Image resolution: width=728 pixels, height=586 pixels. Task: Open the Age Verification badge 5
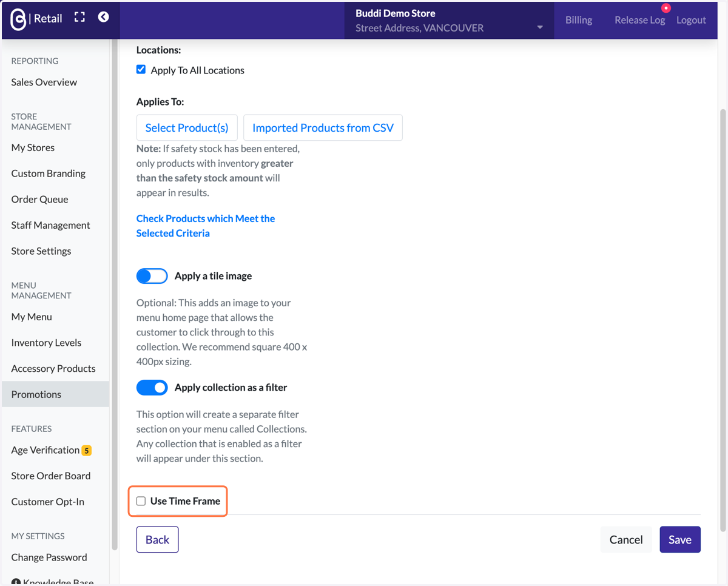click(87, 450)
